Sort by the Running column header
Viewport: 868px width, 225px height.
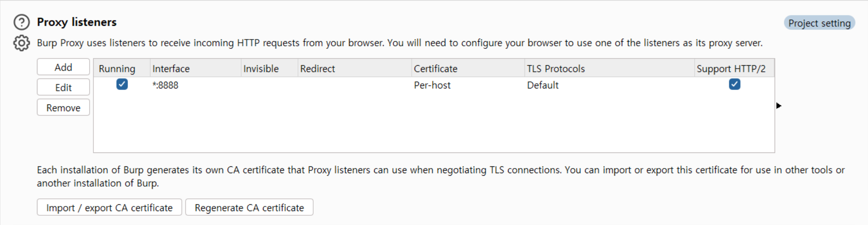coord(122,68)
